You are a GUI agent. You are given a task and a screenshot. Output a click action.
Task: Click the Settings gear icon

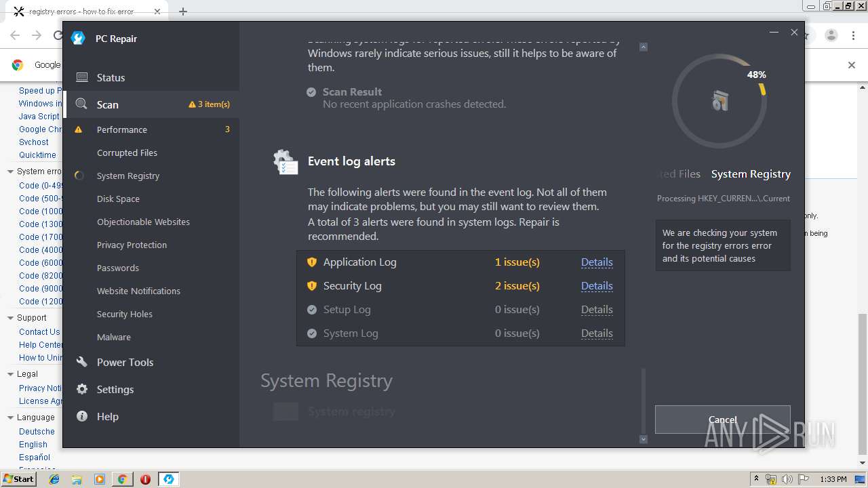coord(82,389)
